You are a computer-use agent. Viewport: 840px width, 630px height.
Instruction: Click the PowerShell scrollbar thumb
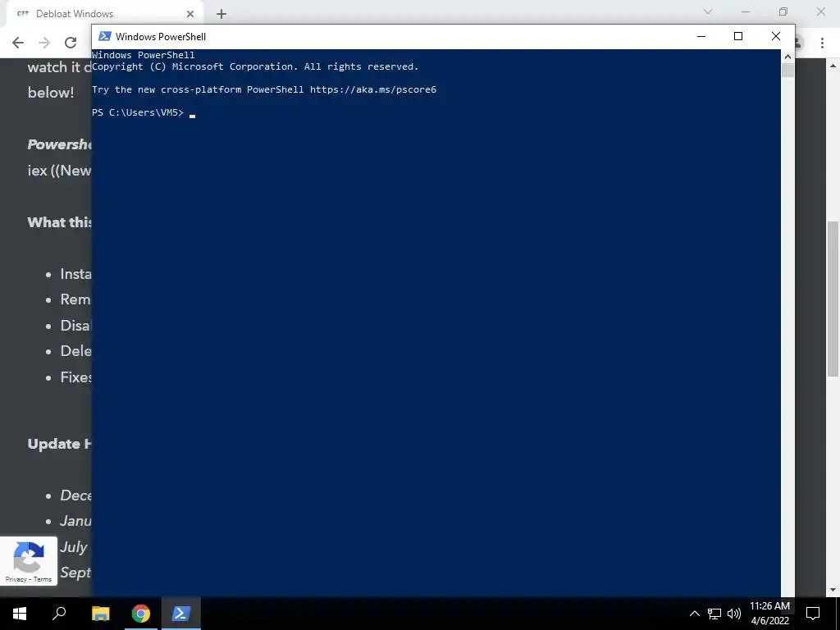[787, 71]
